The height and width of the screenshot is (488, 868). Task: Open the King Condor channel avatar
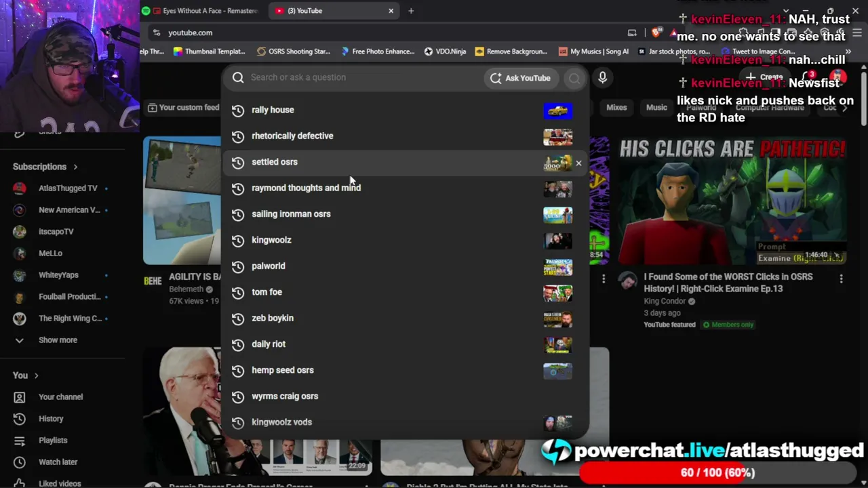pos(628,281)
